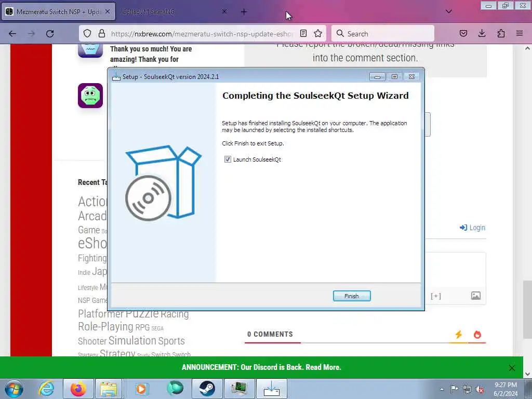Reload the nxbrew page

(x=50, y=34)
